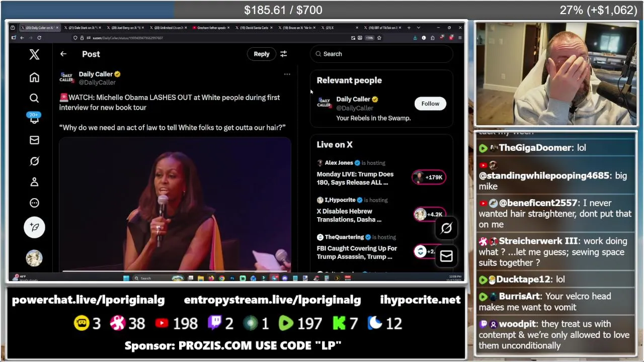
Task: Open Explore search in X sidebar
Action: 34,98
